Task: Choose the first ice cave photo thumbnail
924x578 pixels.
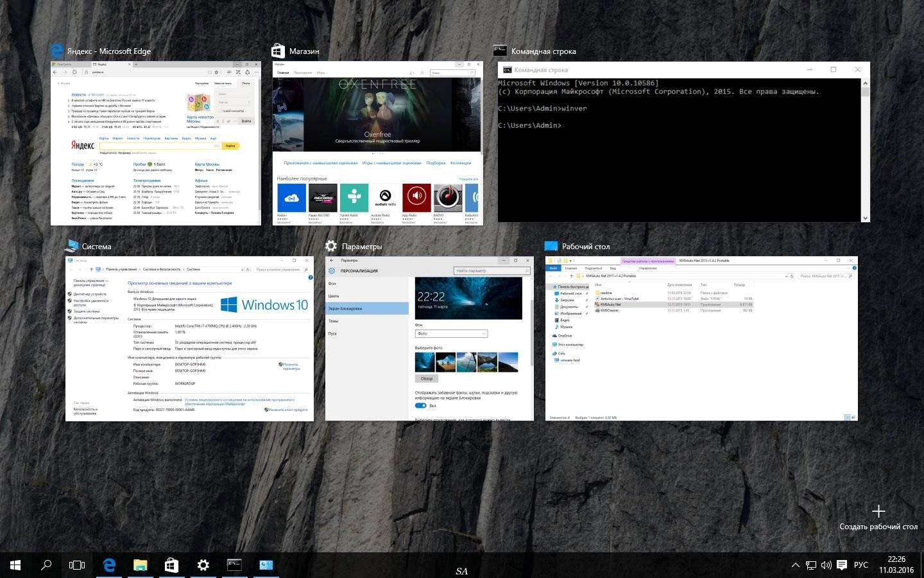Action: coord(425,362)
